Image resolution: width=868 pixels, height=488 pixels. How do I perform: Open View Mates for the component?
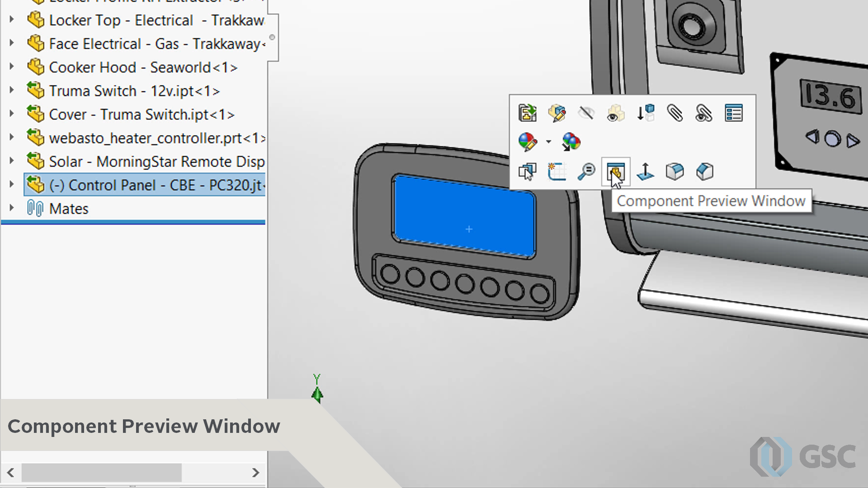(x=704, y=113)
